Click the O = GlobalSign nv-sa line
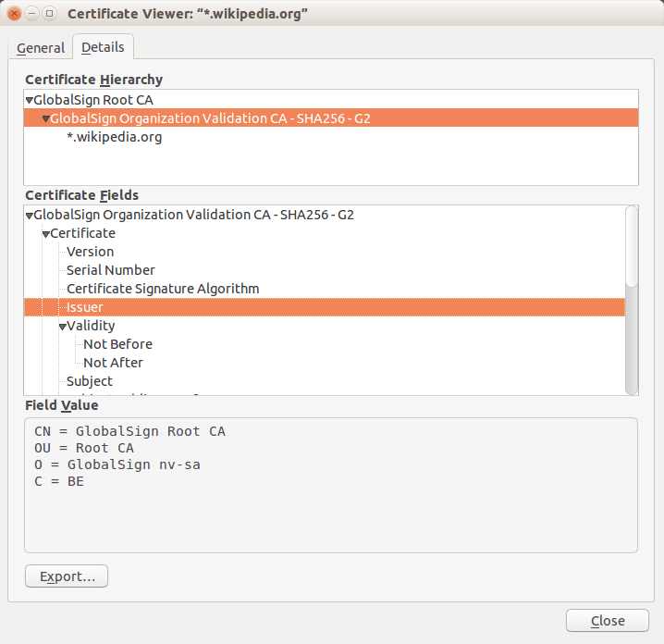Viewport: 664px width, 644px height. click(117, 464)
